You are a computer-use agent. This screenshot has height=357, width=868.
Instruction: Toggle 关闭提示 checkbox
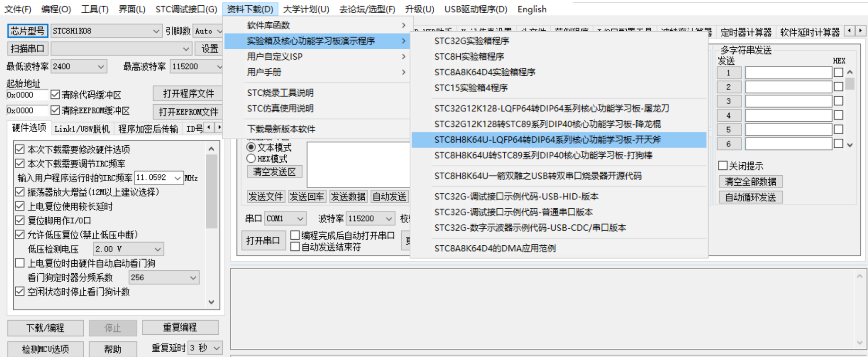723,166
